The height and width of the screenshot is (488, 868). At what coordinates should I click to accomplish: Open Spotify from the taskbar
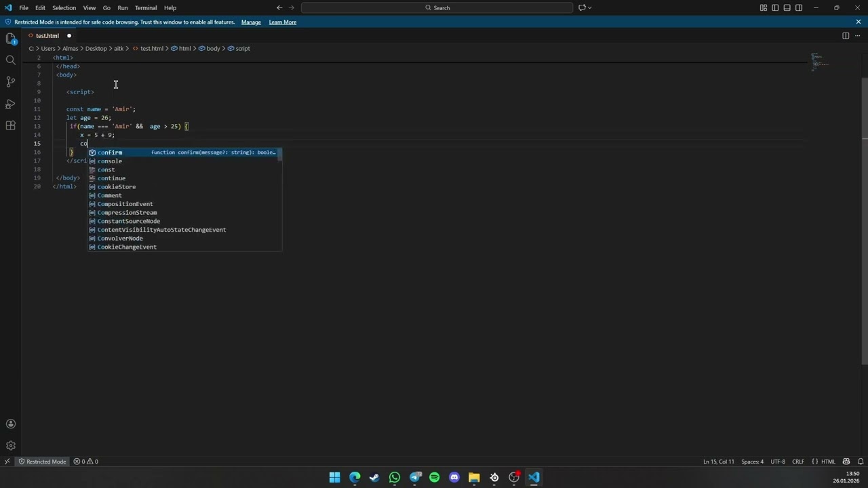(x=434, y=477)
